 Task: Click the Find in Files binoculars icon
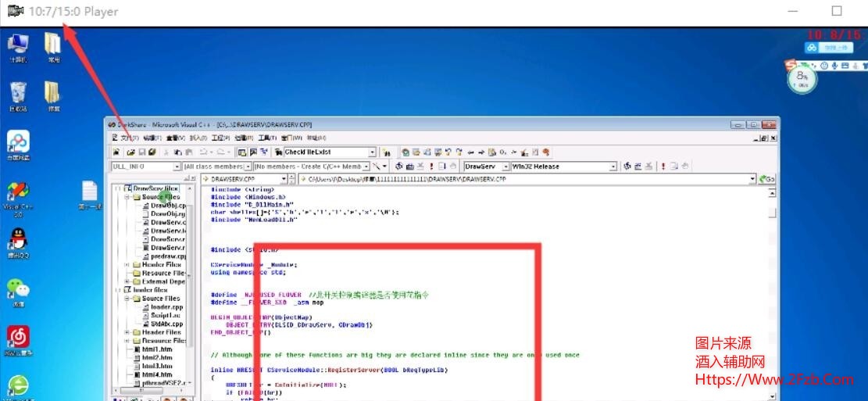pyautogui.click(x=278, y=152)
